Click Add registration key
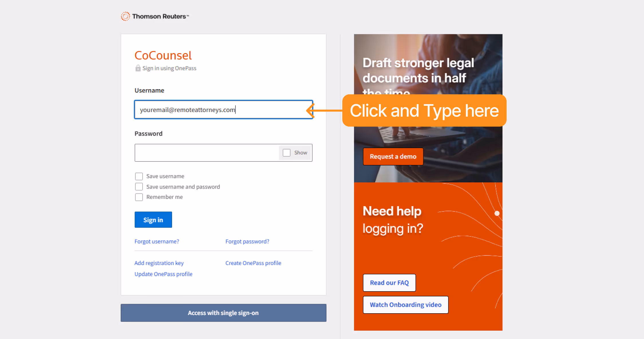This screenshot has width=644, height=339. point(159,263)
